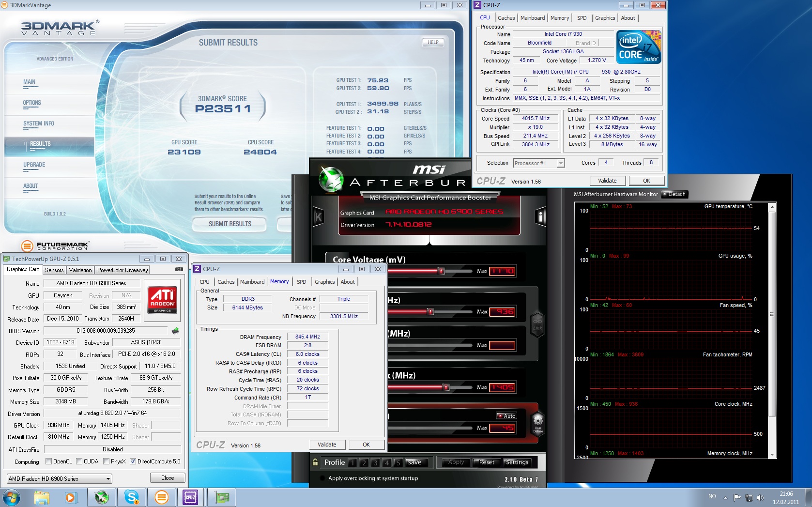
Task: Click the Reset button in Afterburner
Action: (487, 462)
